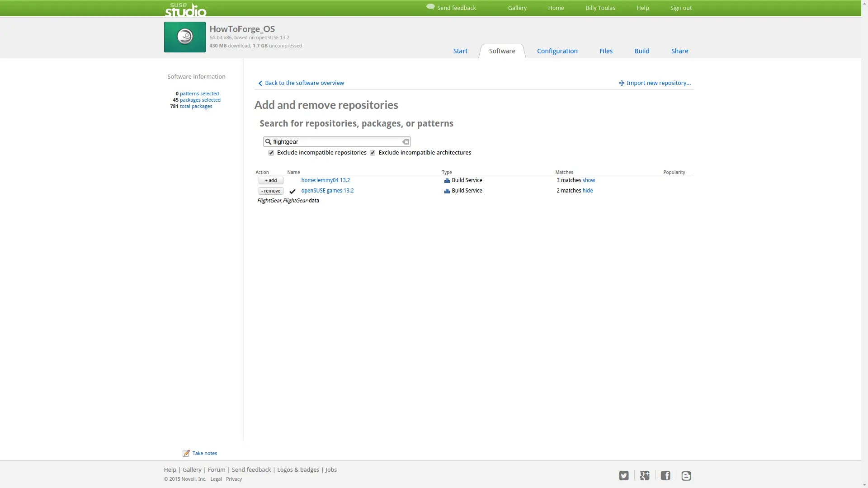The width and height of the screenshot is (868, 488).
Task: Click the Build Service icon for openSUSE games
Action: point(447,191)
